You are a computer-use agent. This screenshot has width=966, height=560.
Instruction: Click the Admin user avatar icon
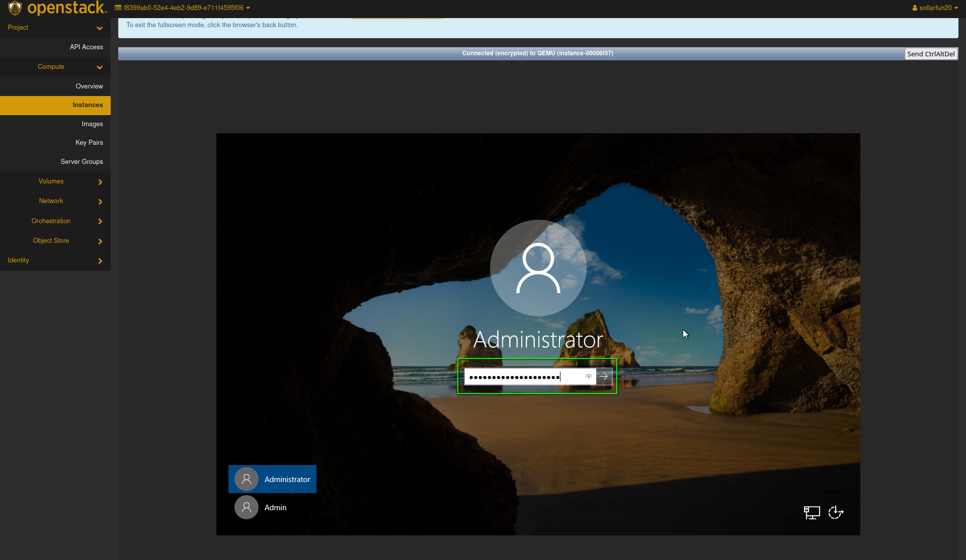pyautogui.click(x=247, y=507)
